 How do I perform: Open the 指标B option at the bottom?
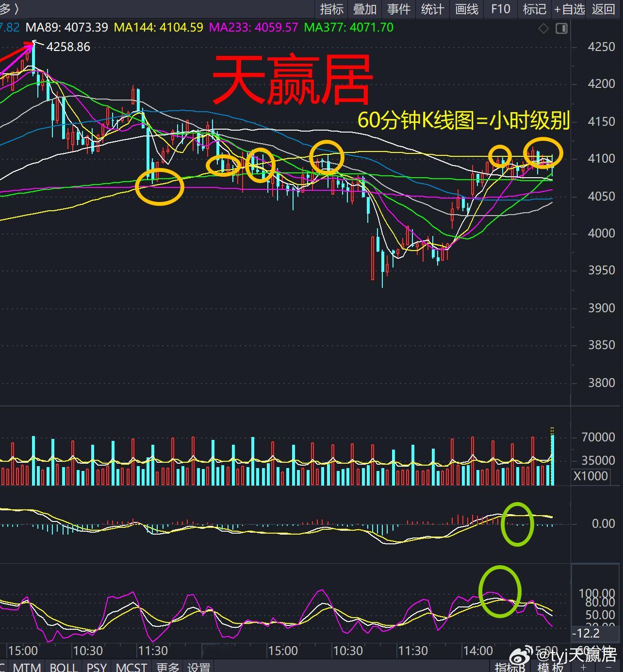509,667
